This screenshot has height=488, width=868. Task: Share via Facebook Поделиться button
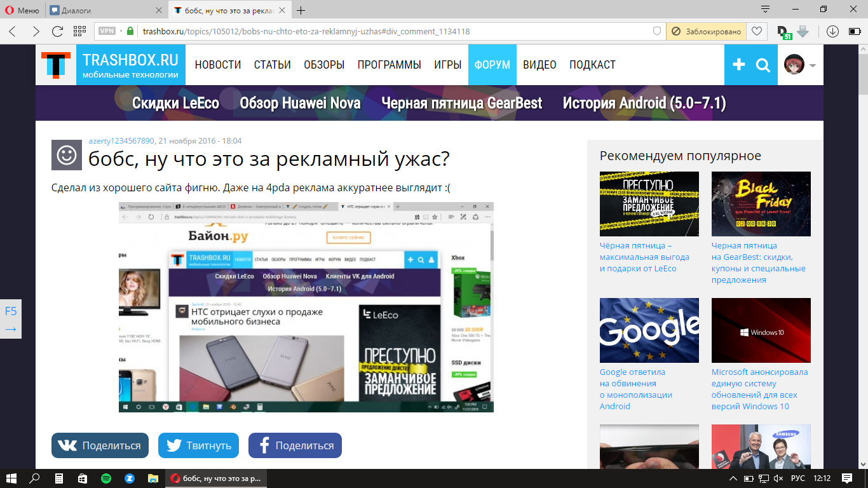[x=295, y=445]
